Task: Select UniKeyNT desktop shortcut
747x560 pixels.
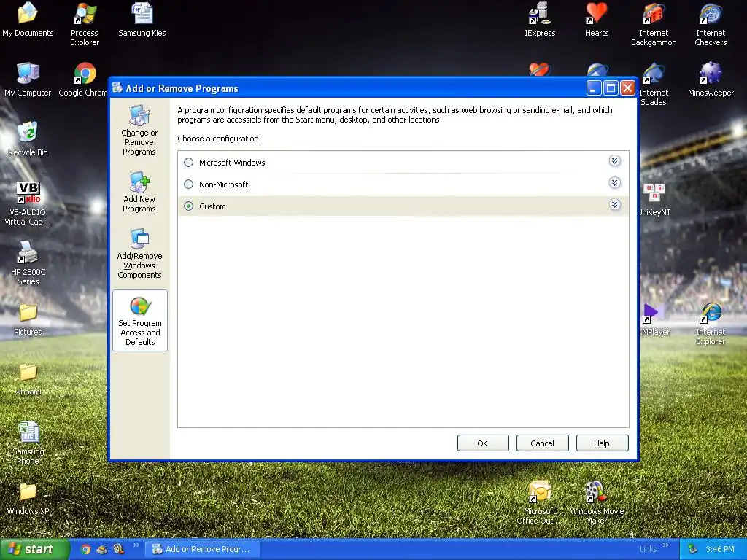Action: tap(654, 199)
